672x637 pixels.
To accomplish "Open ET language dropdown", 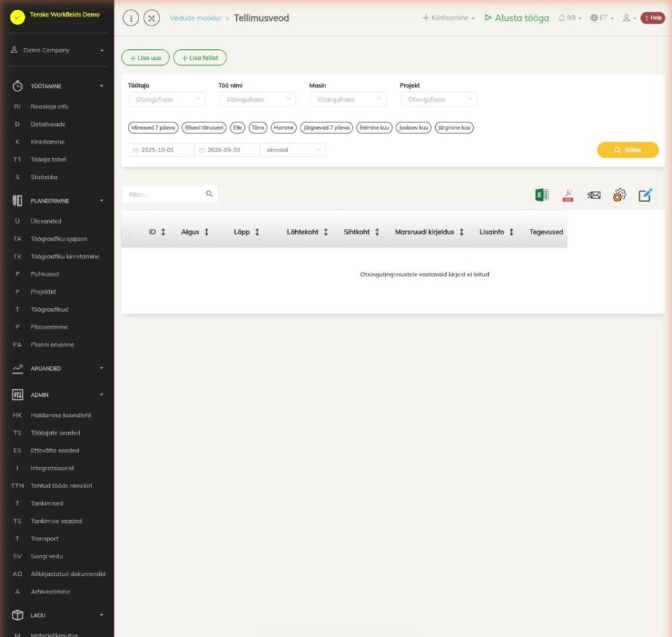I will tap(602, 18).
